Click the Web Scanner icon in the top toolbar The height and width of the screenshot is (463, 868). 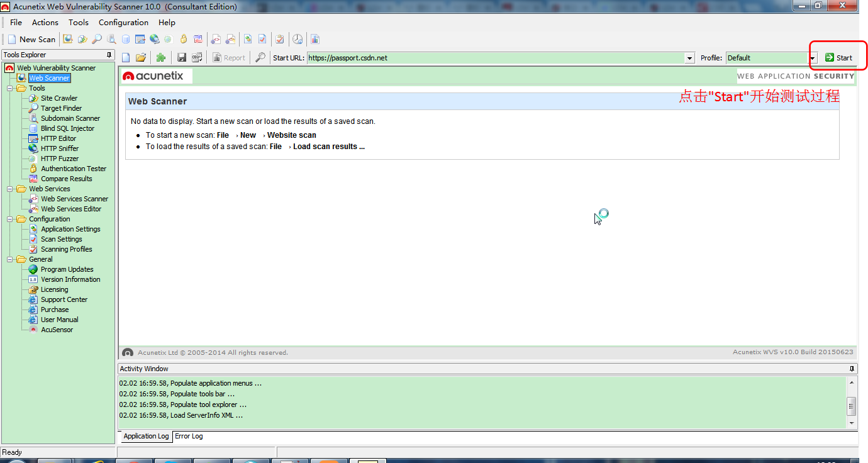pos(67,39)
